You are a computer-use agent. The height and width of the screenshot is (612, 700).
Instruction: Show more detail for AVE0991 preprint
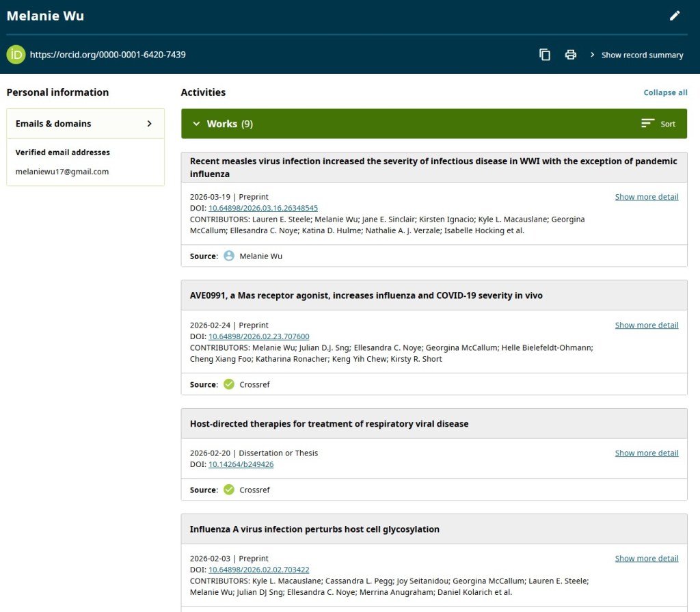(x=646, y=325)
